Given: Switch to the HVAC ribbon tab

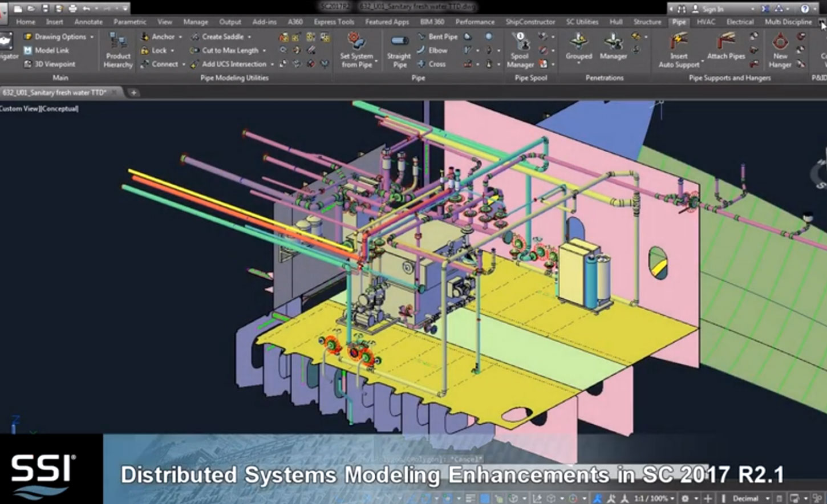Looking at the screenshot, I should coord(706,22).
